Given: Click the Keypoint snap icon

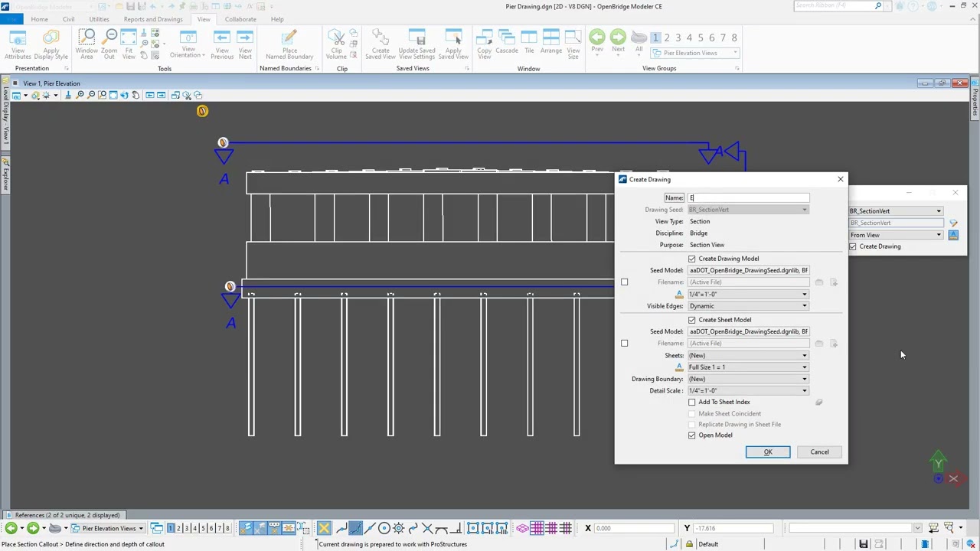Looking at the screenshot, I should [x=355, y=528].
